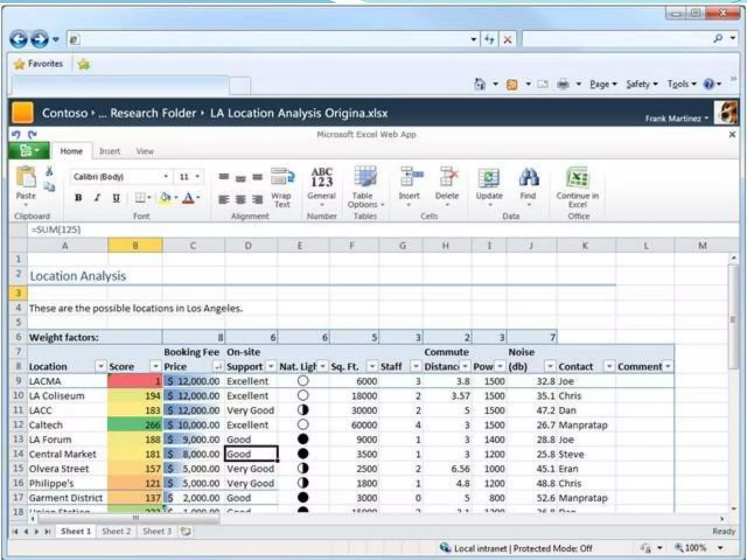Open the Favorites button
This screenshot has width=747, height=560.
(39, 64)
